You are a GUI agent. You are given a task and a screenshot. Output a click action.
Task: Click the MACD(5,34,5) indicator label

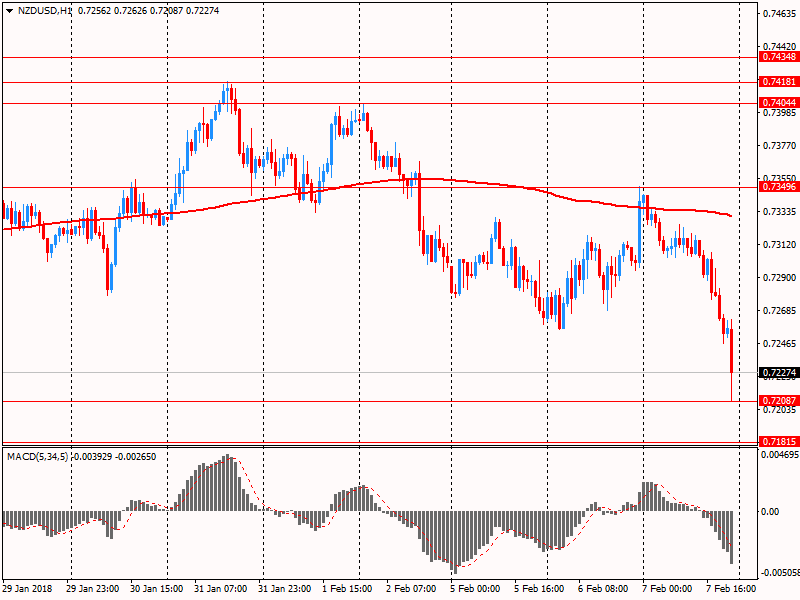point(39,457)
